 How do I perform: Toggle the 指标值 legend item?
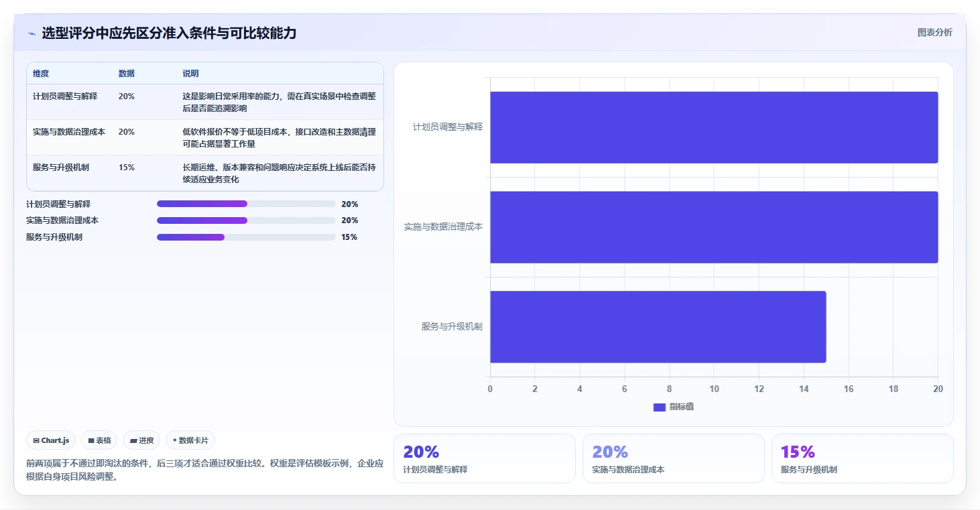(x=674, y=407)
